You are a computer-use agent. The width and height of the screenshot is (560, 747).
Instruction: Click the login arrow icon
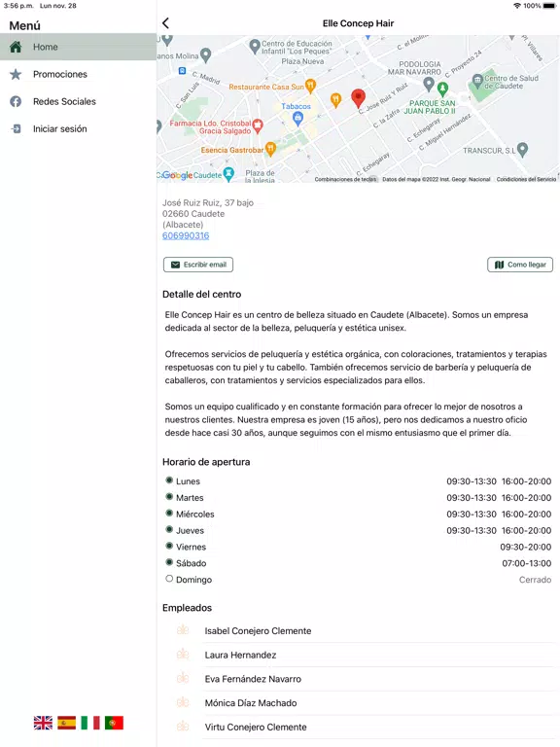[16, 128]
